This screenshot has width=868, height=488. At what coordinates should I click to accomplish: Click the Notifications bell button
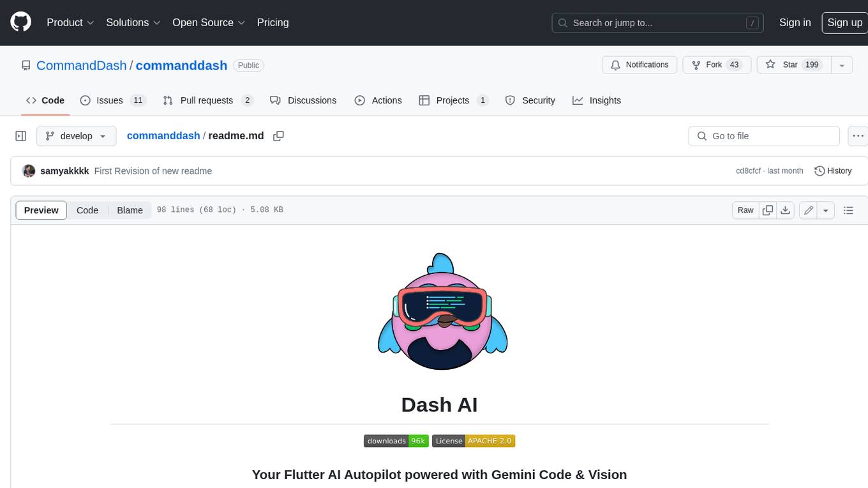coord(640,65)
